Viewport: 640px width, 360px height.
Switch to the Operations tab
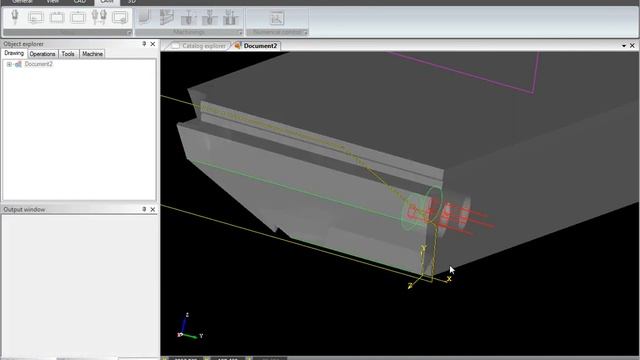(x=42, y=54)
